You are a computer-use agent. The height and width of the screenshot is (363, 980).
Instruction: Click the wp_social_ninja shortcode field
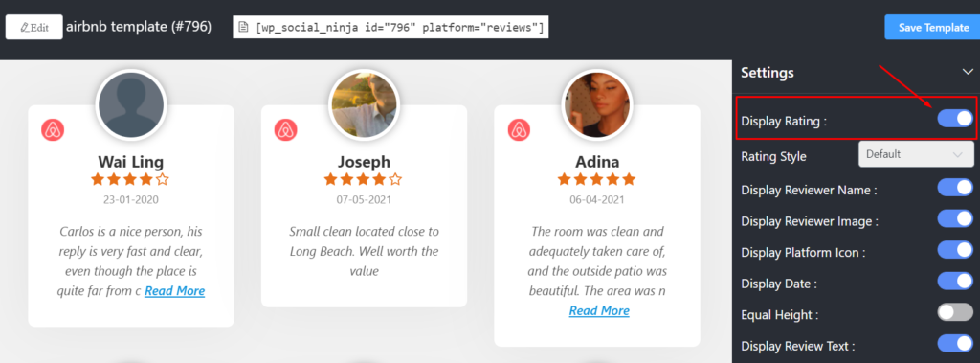pos(391,28)
